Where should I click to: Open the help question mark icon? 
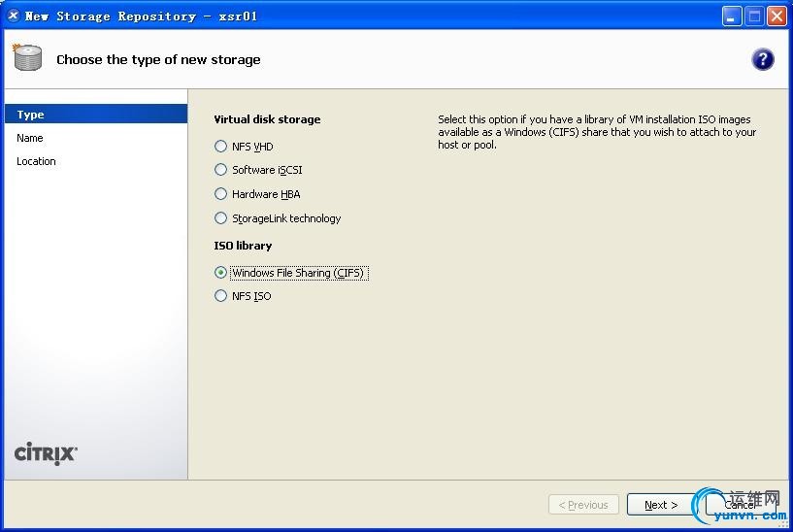[x=762, y=59]
